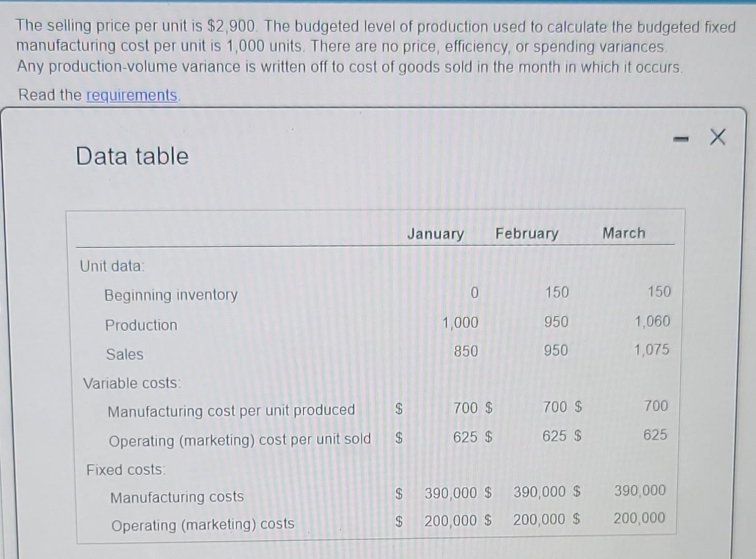The image size is (756, 559).
Task: Select the March column header
Action: 623,233
